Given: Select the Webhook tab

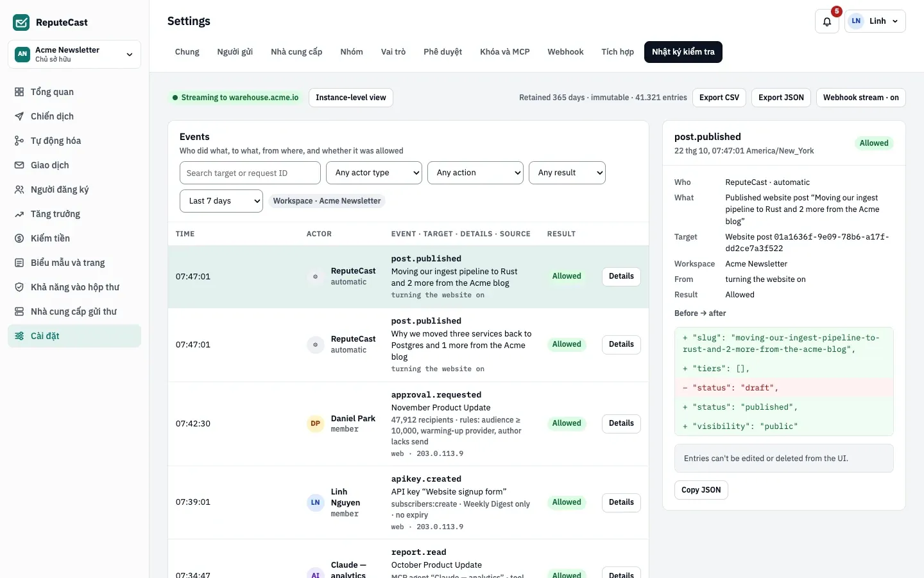Looking at the screenshot, I should [565, 52].
